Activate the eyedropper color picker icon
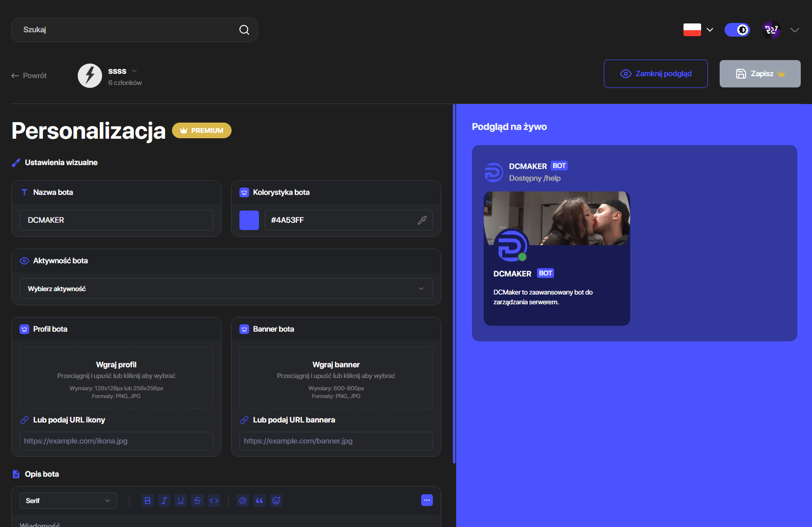The height and width of the screenshot is (527, 812). [422, 220]
